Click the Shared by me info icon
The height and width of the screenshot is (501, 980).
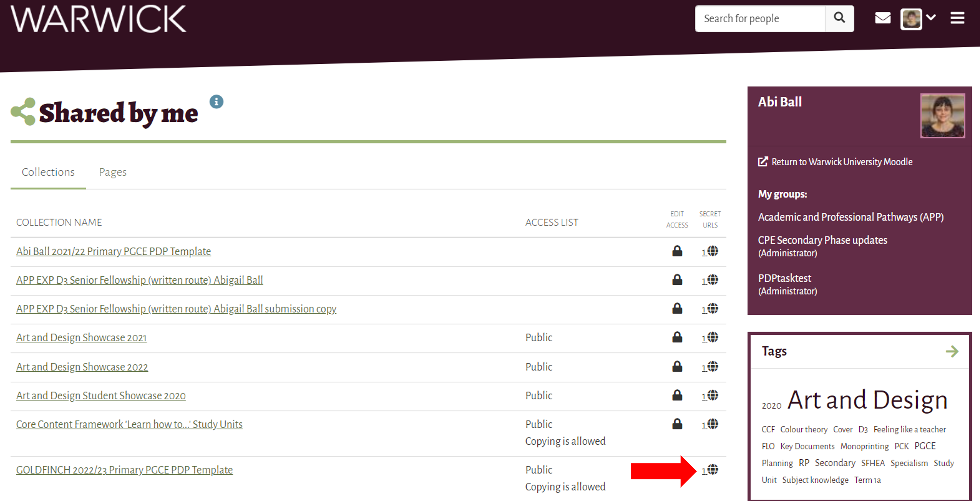pyautogui.click(x=216, y=102)
